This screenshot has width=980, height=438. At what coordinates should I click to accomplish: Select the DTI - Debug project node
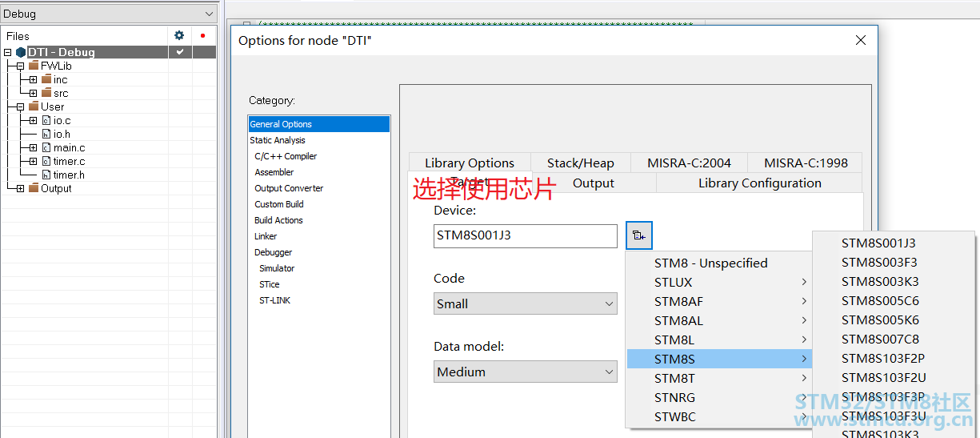click(61, 52)
